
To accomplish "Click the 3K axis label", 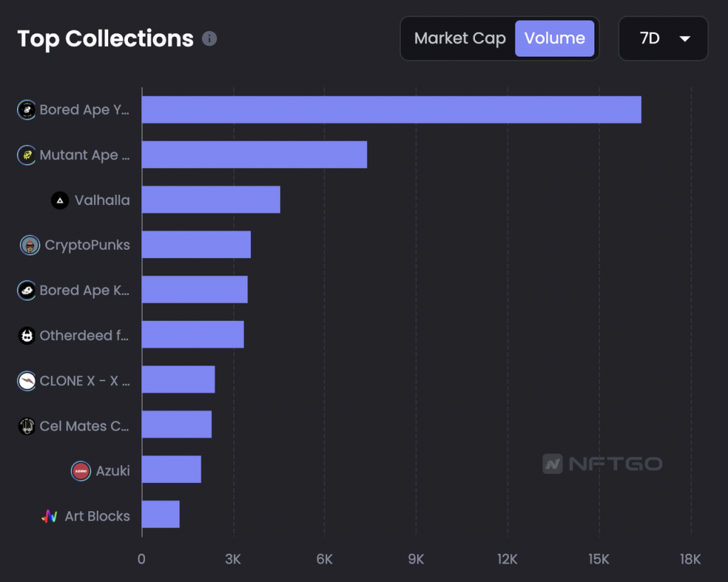I will click(x=233, y=559).
